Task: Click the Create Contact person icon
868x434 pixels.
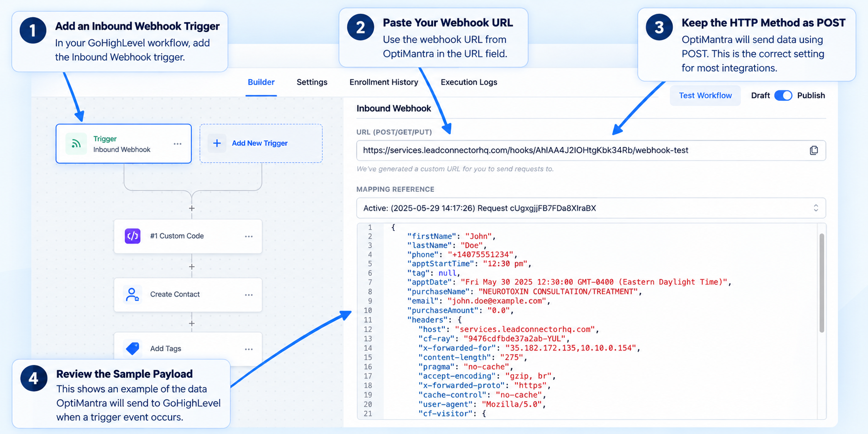Action: (x=133, y=295)
